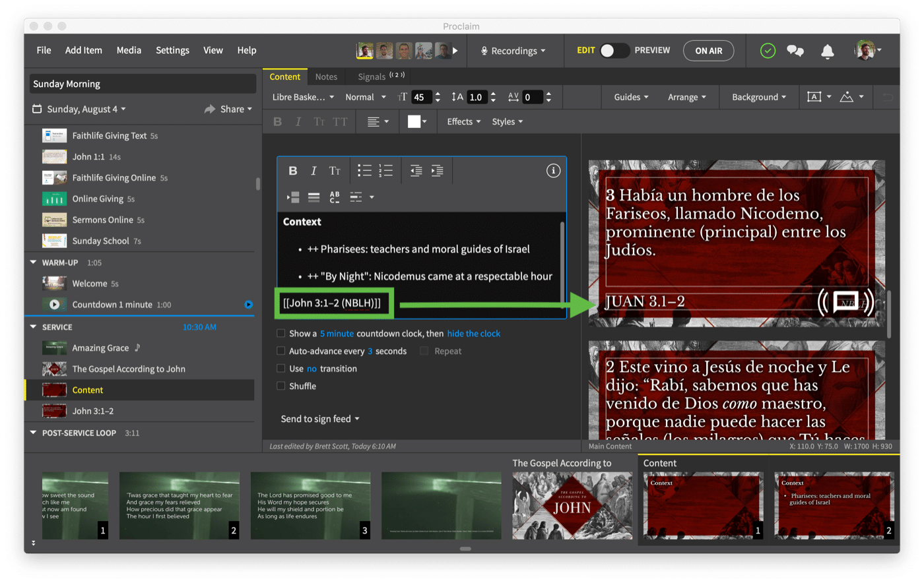Expand the Arrange menu
This screenshot has width=924, height=583.
click(x=687, y=97)
